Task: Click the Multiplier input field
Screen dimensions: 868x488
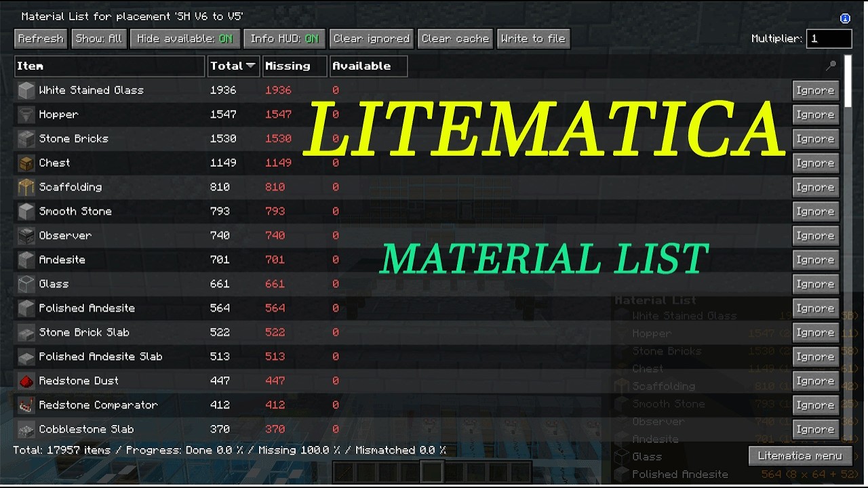Action: click(x=829, y=39)
